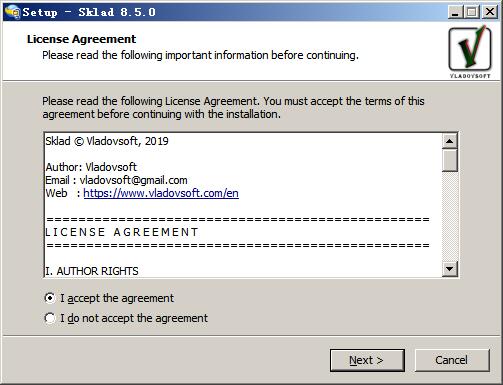
Task: Select I do not accept the agreement
Action: pyautogui.click(x=126, y=318)
